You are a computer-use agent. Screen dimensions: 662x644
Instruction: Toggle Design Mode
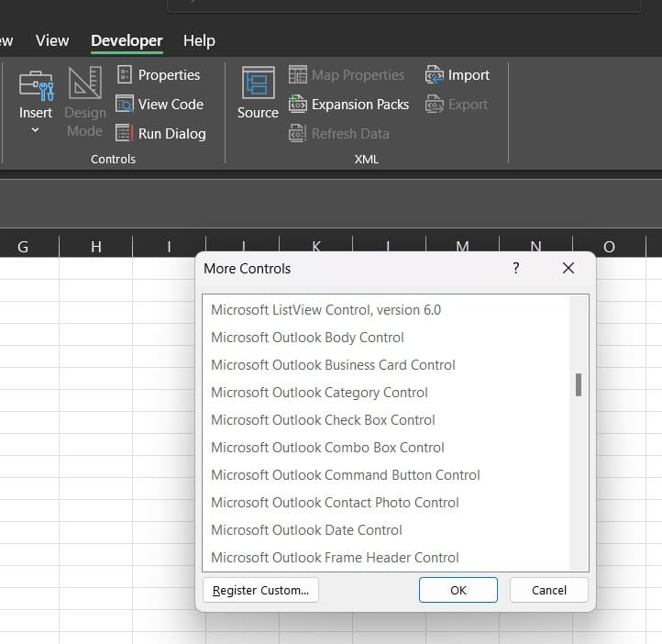click(x=85, y=102)
